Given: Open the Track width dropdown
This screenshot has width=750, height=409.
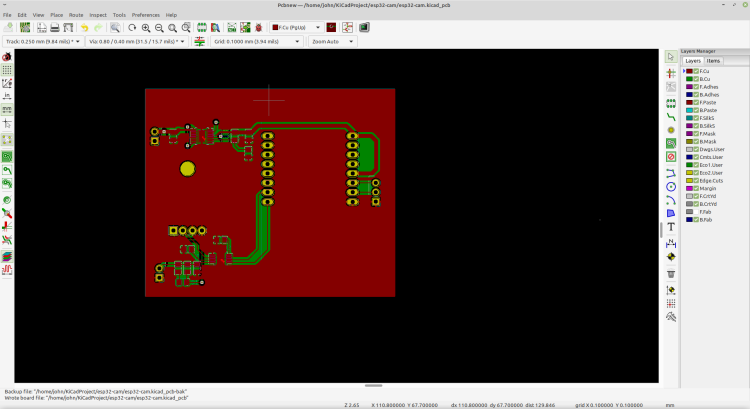Looking at the screenshot, I should (x=43, y=42).
